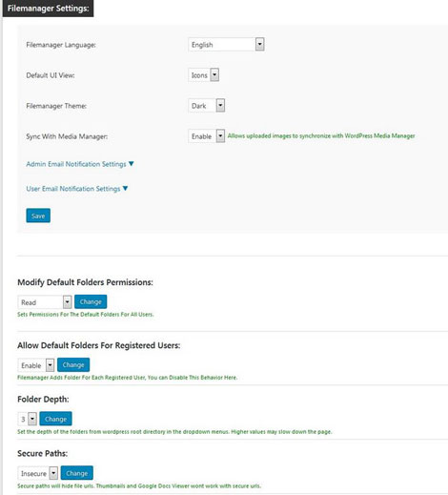Viewport: 448px width, 495px height.
Task: Click the Filemanager Settings header tab
Action: coord(48,9)
